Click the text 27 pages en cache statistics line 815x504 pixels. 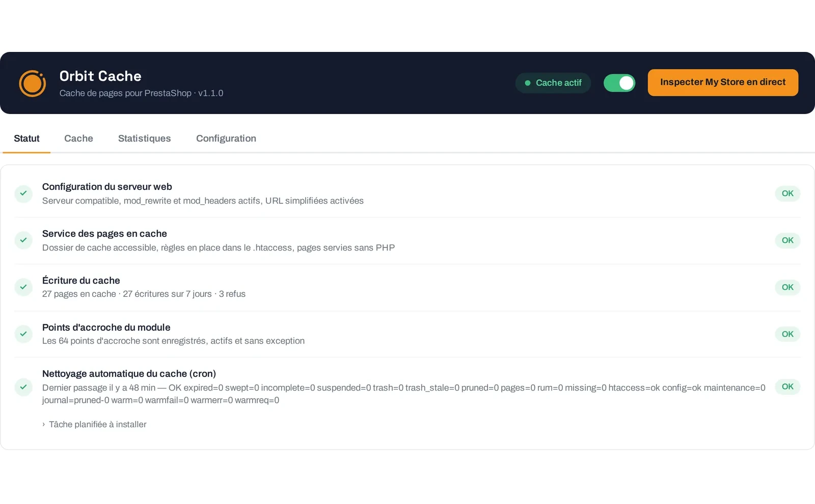[x=144, y=294]
